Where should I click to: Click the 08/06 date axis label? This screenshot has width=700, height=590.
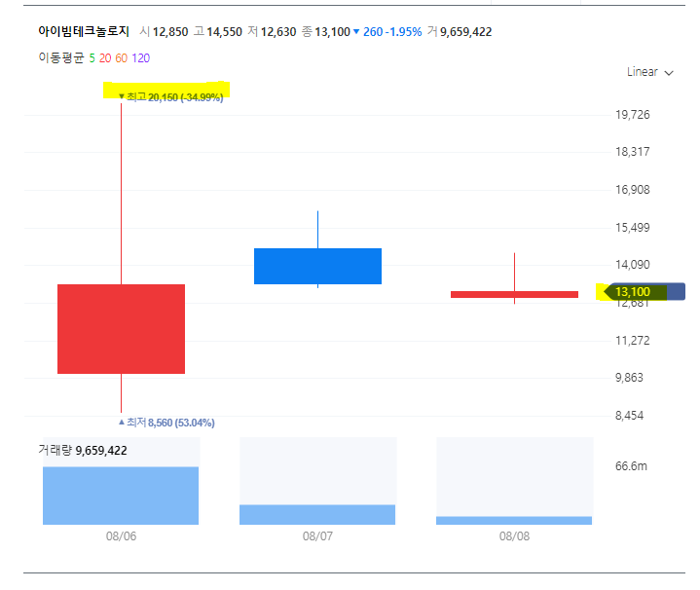[121, 536]
